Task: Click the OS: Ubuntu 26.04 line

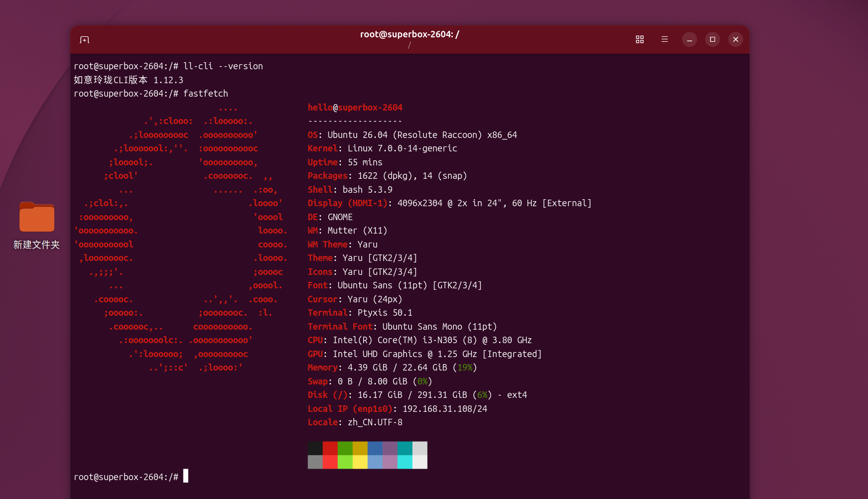Action: [x=413, y=135]
